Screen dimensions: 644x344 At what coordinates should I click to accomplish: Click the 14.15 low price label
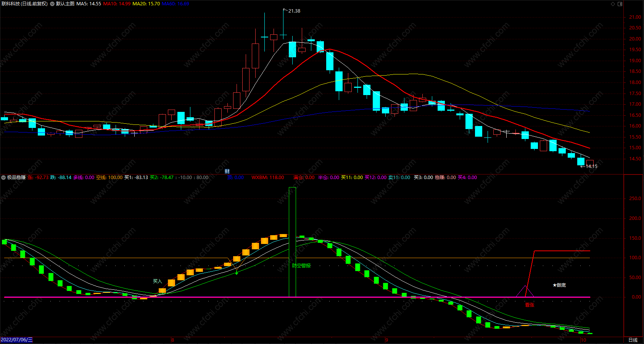tap(591, 166)
